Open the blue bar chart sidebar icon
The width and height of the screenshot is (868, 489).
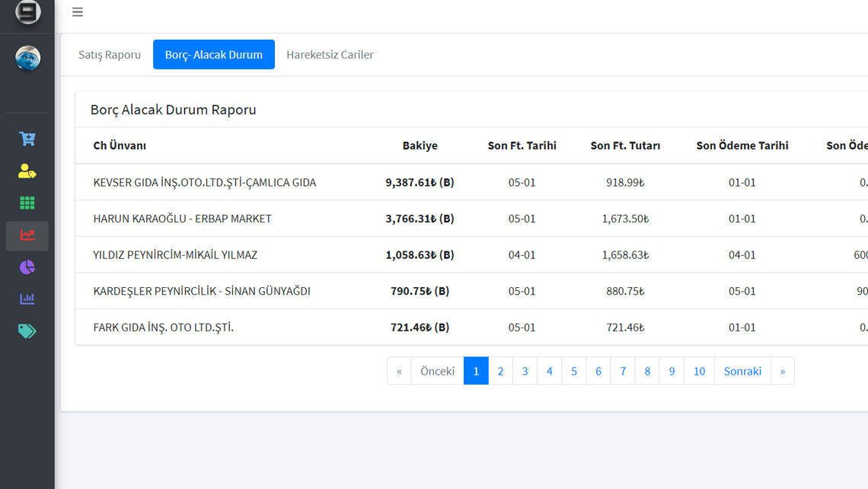tap(27, 299)
